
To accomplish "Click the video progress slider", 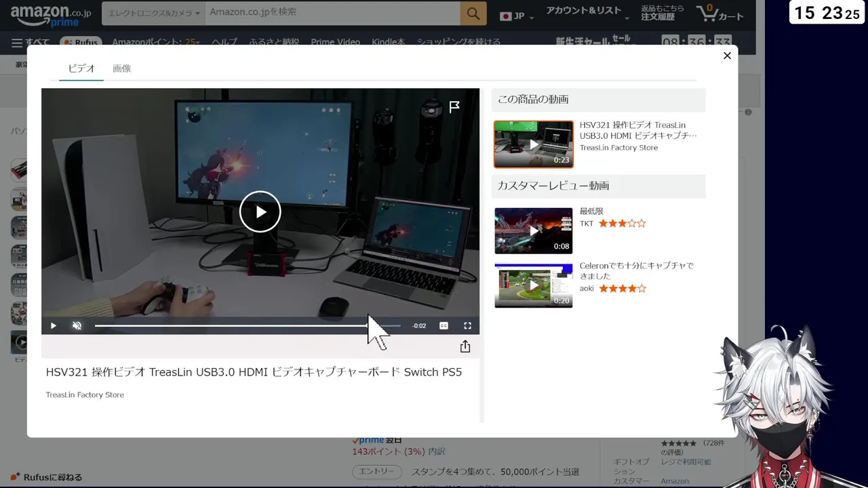I will (x=248, y=326).
